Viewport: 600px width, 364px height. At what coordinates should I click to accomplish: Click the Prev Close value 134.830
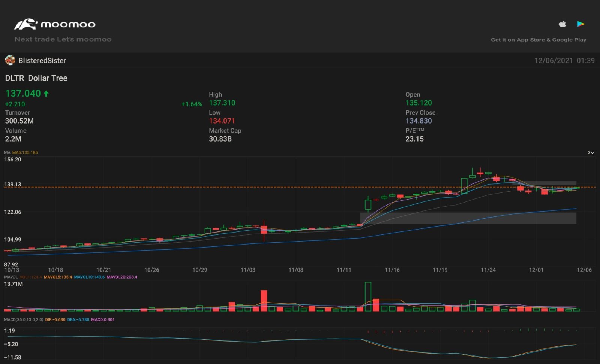[418, 121]
